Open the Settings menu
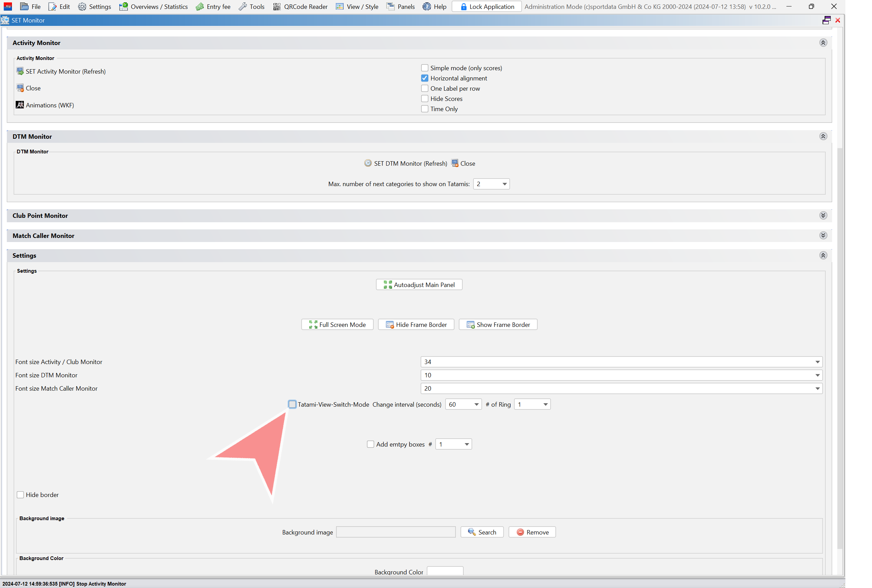 (94, 6)
